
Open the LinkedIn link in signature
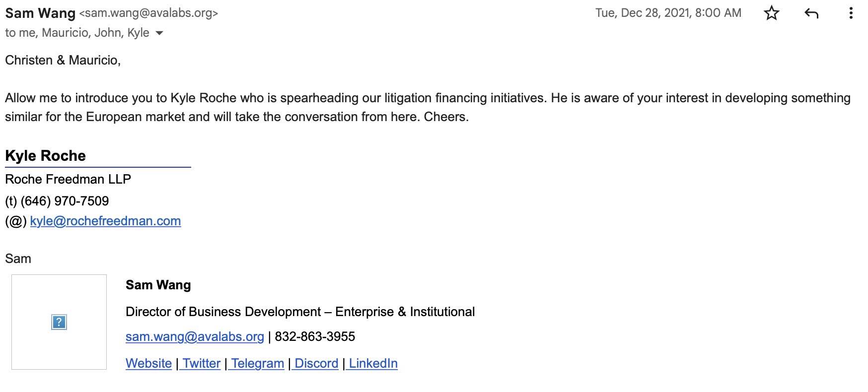pos(373,363)
